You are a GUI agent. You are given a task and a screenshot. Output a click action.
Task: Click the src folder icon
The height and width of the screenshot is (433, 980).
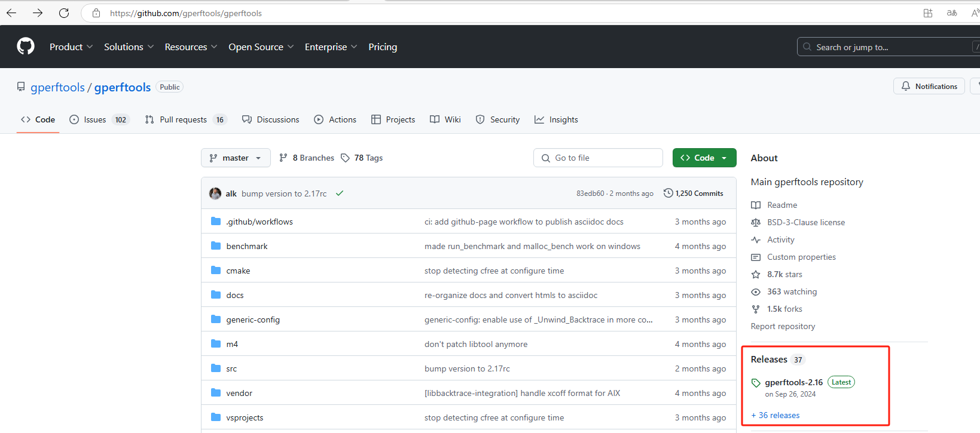pyautogui.click(x=216, y=368)
